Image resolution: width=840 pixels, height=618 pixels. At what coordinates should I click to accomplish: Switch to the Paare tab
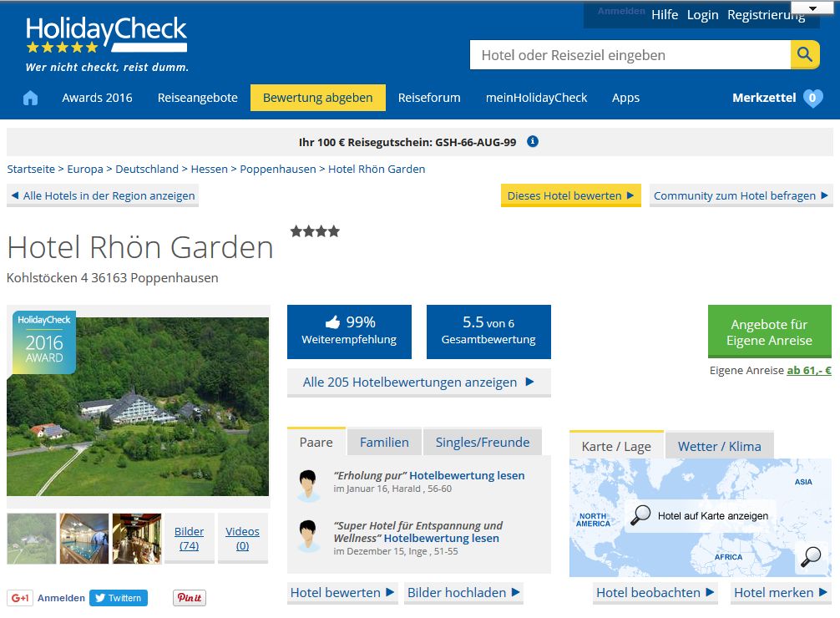(x=316, y=442)
